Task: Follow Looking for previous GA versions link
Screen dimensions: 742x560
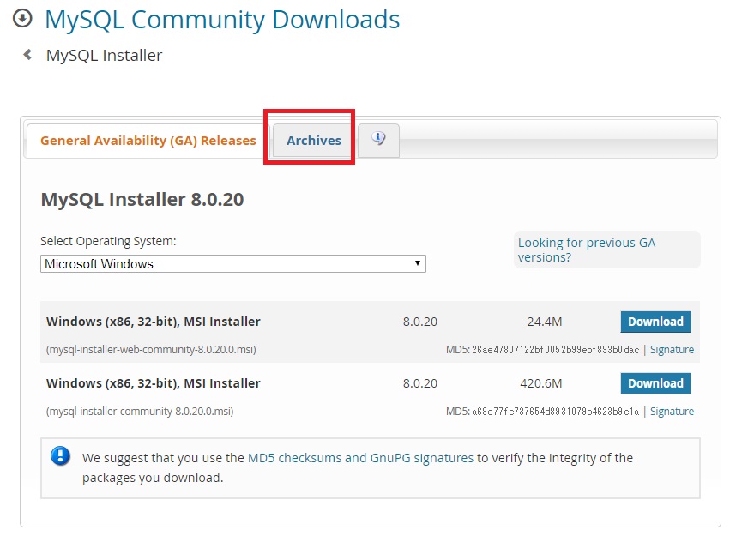Action: click(x=587, y=250)
